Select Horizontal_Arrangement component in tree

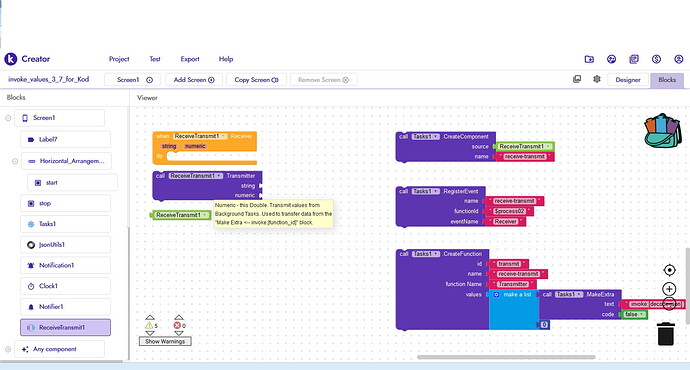pos(66,161)
